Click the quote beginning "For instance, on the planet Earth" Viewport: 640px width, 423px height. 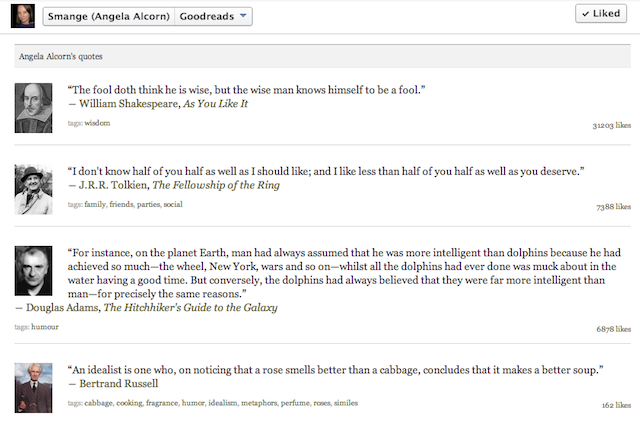pyautogui.click(x=344, y=273)
